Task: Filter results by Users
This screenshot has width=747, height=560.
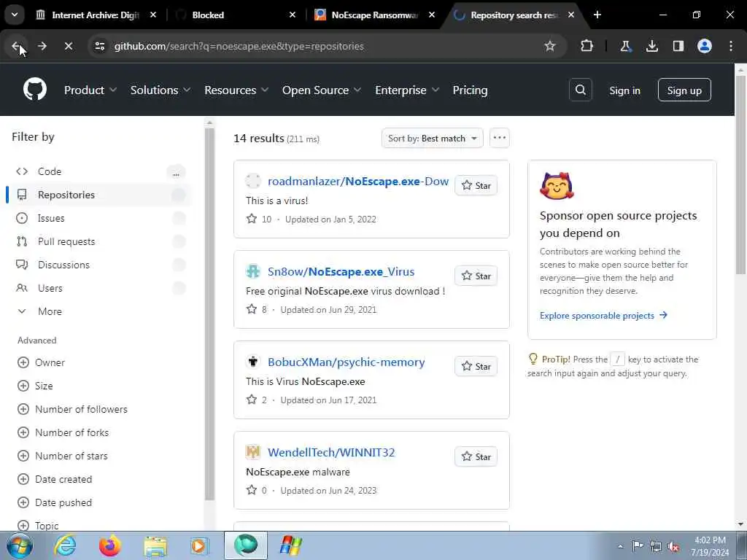Action: click(100, 288)
